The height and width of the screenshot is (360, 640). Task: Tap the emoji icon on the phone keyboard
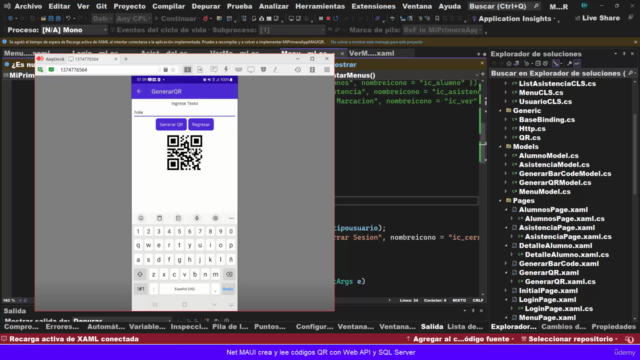(141, 218)
